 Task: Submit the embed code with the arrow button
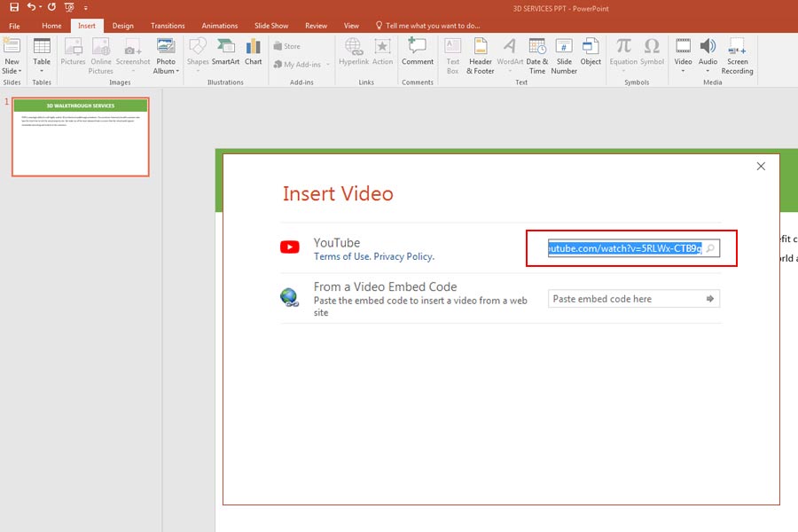click(x=710, y=299)
